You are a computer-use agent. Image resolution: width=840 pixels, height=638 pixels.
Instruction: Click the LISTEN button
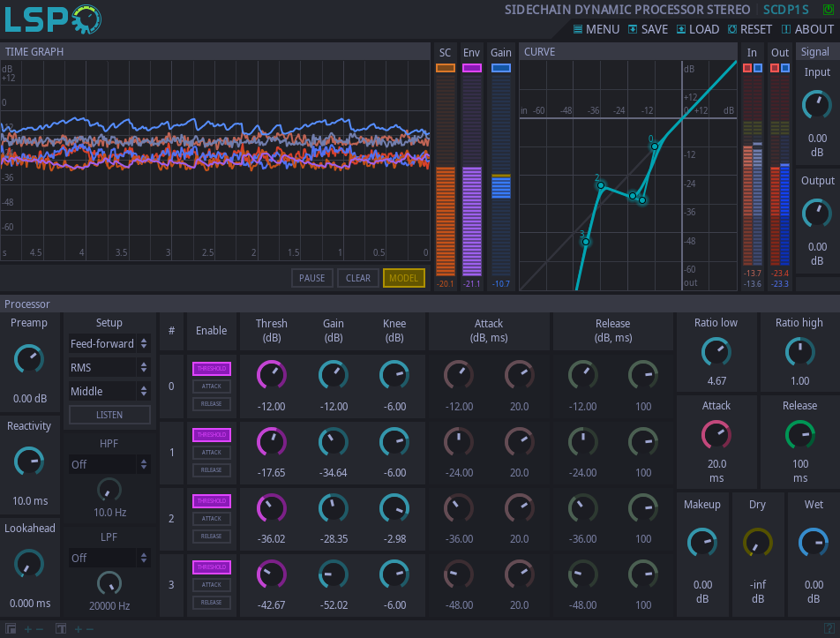109,415
